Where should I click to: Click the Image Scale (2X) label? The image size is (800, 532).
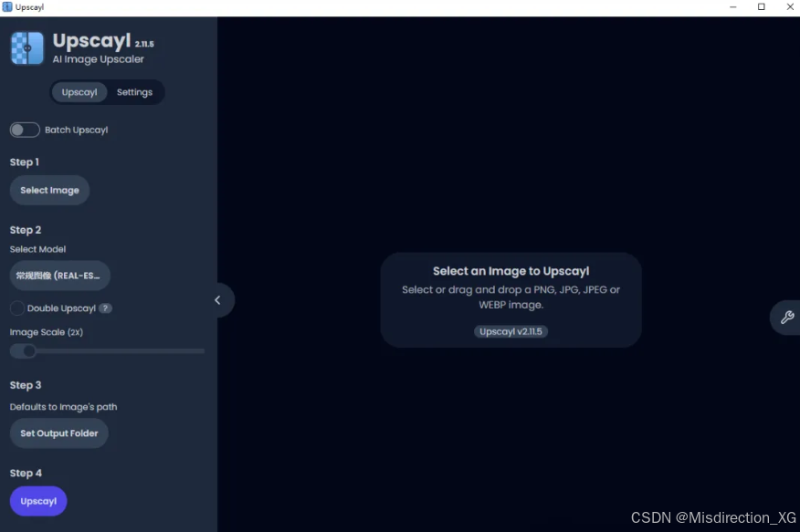pyautogui.click(x=47, y=332)
